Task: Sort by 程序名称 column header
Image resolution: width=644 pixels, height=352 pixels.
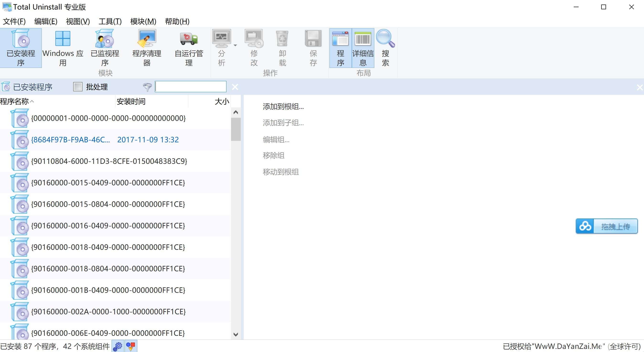Action: (58, 101)
